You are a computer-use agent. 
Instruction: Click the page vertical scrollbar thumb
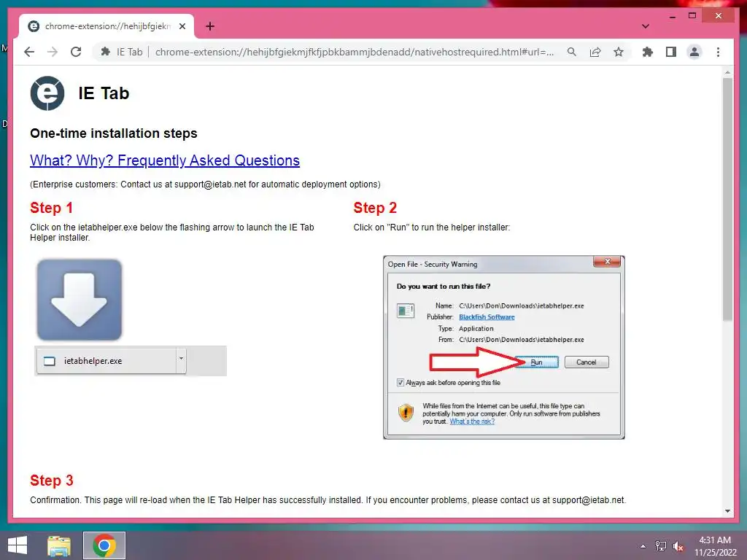coord(727,199)
